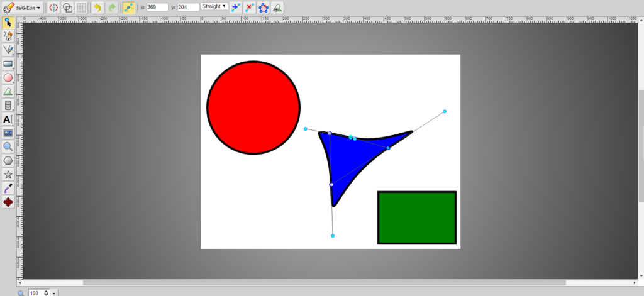Select the Eyedropper tool
The image size is (644, 296).
tap(8, 189)
